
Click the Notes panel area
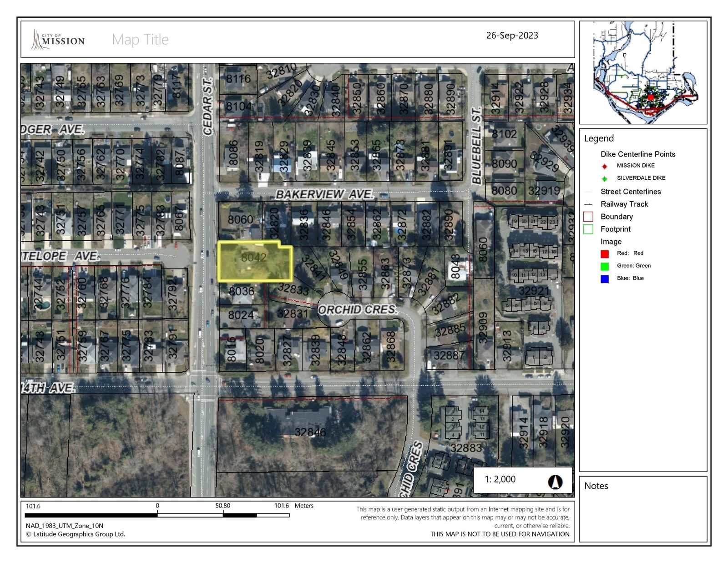click(x=642, y=512)
